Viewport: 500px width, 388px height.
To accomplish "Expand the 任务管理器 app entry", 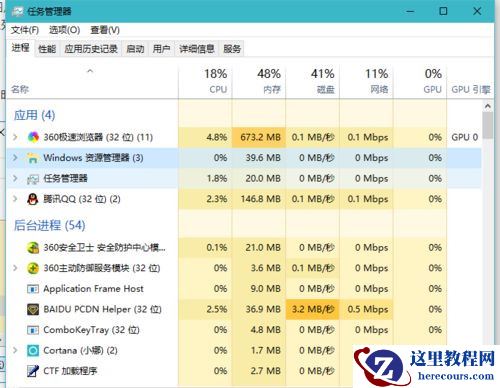I will point(15,178).
